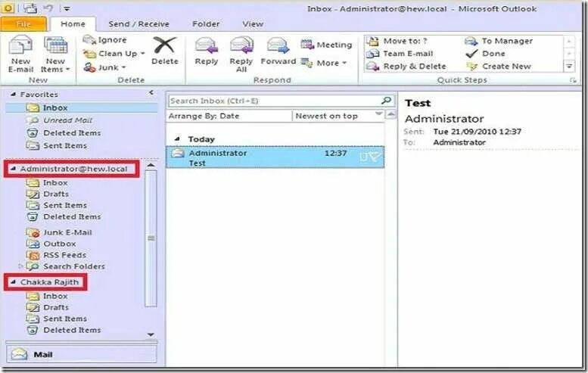Viewport: 588px width, 373px height.
Task: Click the Undo quick access icon
Action: point(48,8)
